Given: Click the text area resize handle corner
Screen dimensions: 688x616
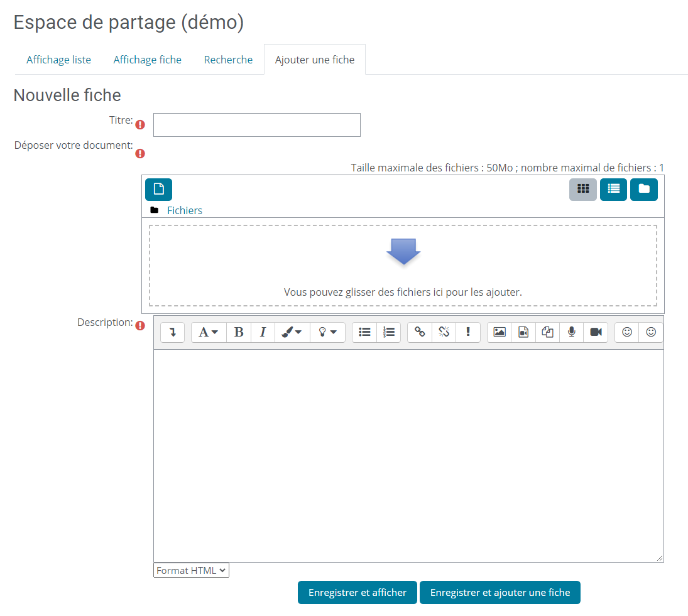Looking at the screenshot, I should [x=660, y=558].
